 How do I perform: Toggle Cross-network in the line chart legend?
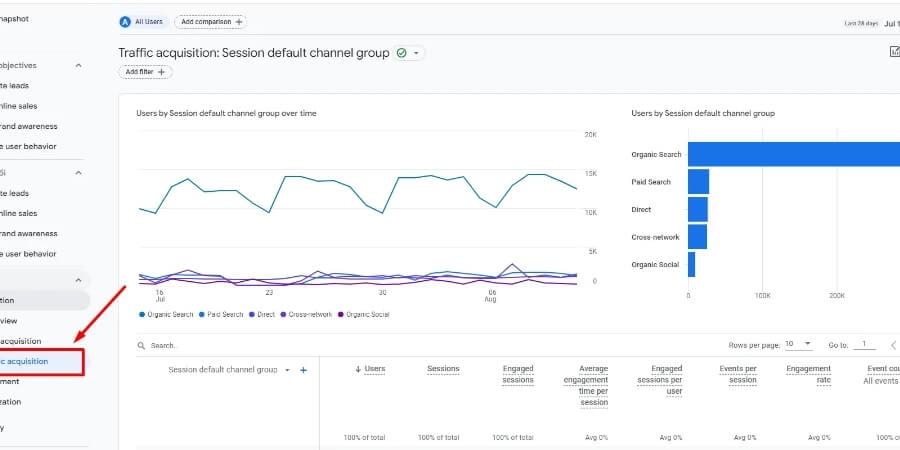pyautogui.click(x=306, y=315)
